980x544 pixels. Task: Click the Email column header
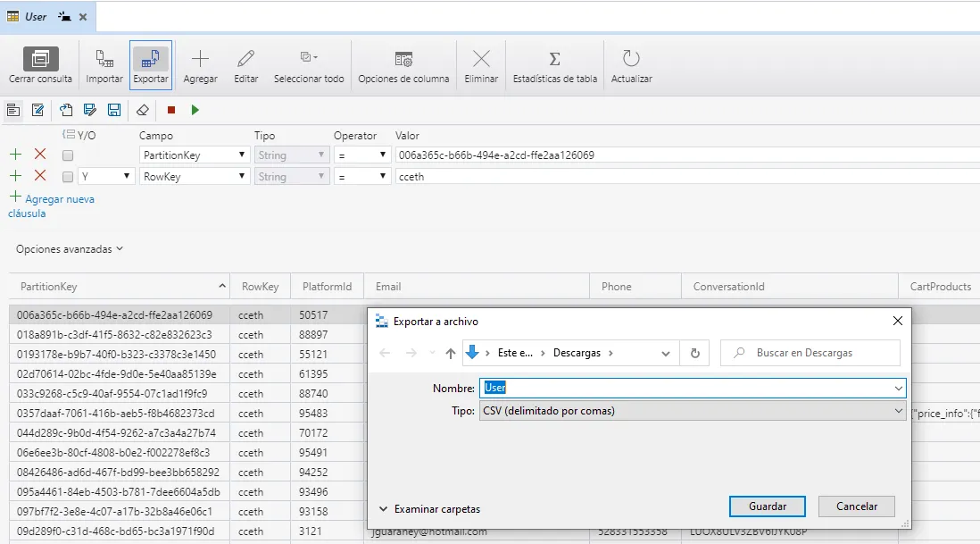point(477,287)
